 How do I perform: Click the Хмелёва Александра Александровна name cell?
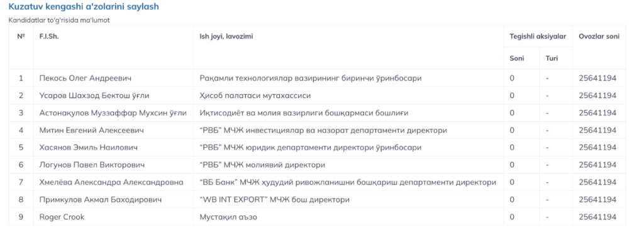[x=111, y=182]
